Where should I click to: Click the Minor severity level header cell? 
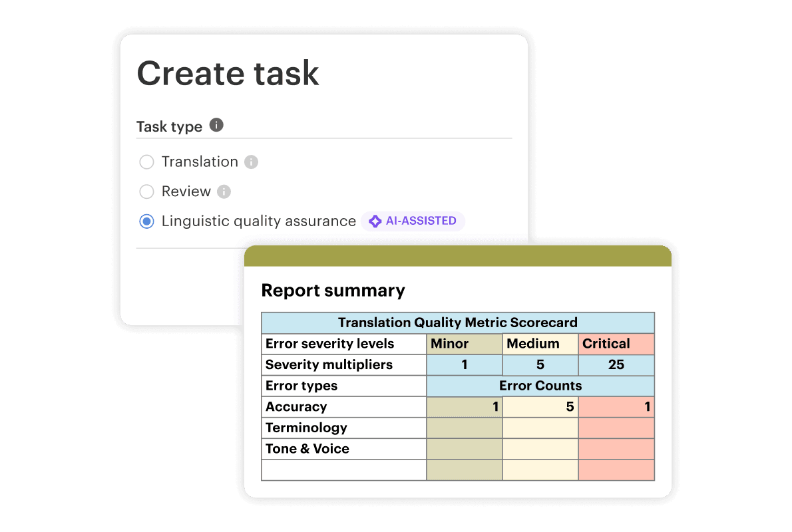pos(464,344)
